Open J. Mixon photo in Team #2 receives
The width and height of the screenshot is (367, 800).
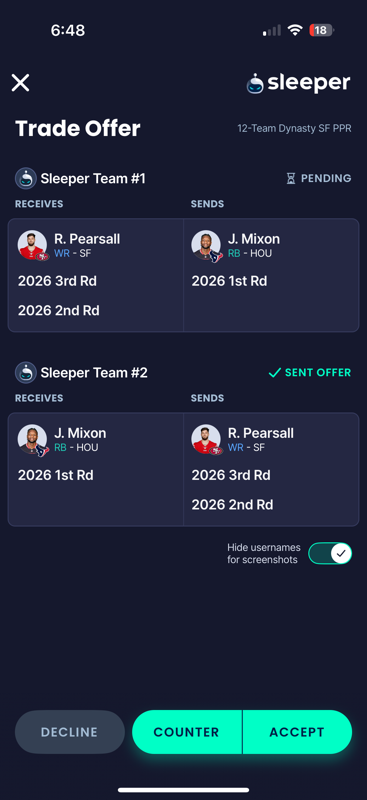coord(33,440)
